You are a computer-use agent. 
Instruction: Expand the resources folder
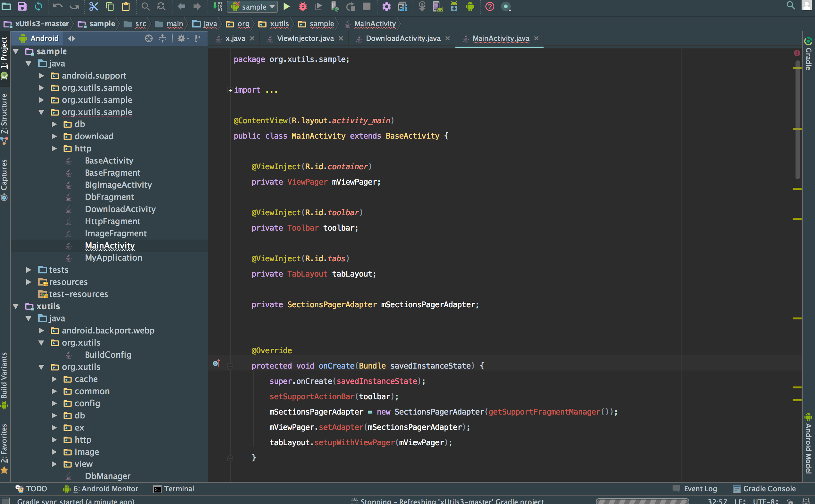point(29,282)
